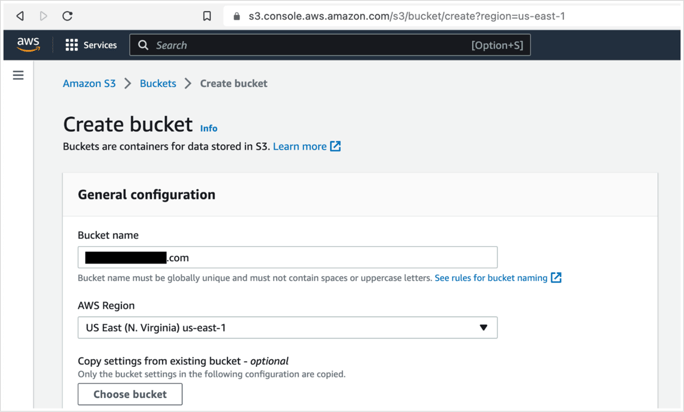Screen dimensions: 684x412
Task: Click the AWS logo
Action: 28,45
